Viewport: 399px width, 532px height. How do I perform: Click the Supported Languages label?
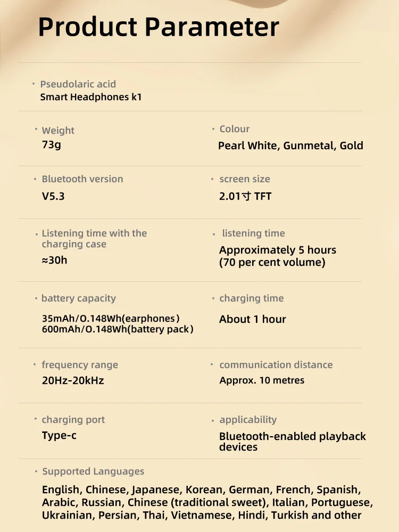(93, 471)
